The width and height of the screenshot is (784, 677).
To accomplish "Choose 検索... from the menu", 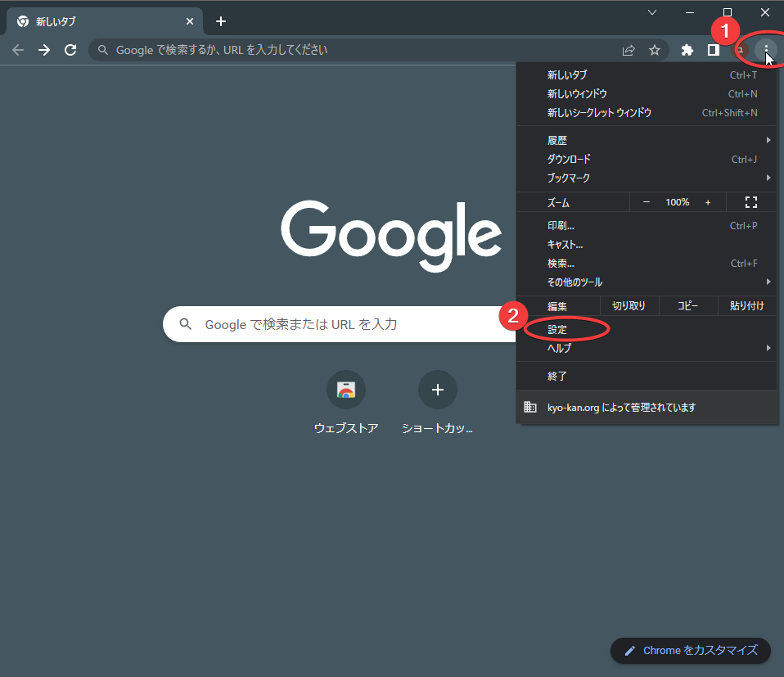I will [x=647, y=264].
